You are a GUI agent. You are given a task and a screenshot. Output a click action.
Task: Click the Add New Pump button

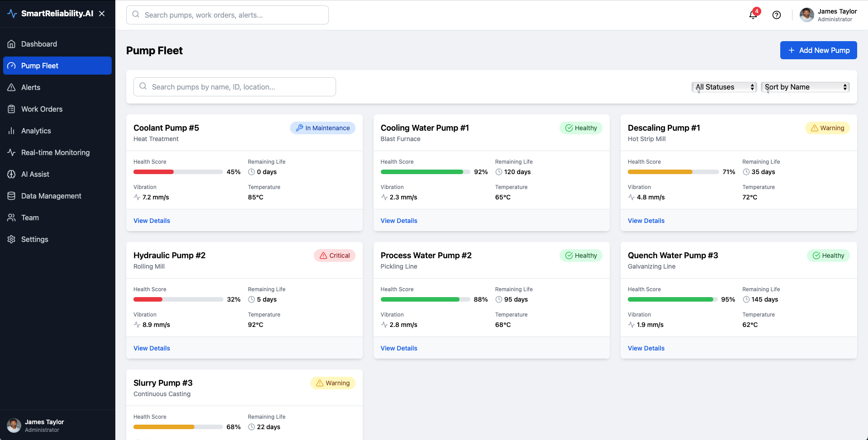[x=818, y=50]
